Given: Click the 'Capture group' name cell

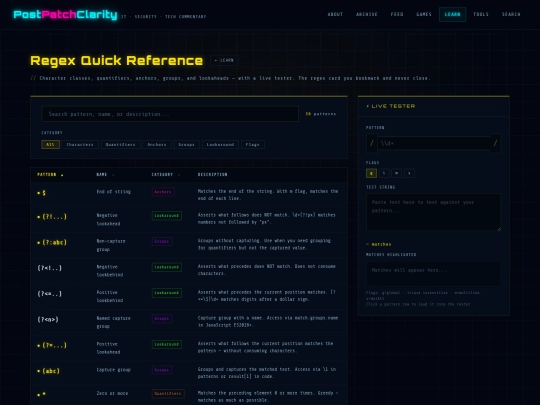Looking at the screenshot, I should (x=114, y=370).
